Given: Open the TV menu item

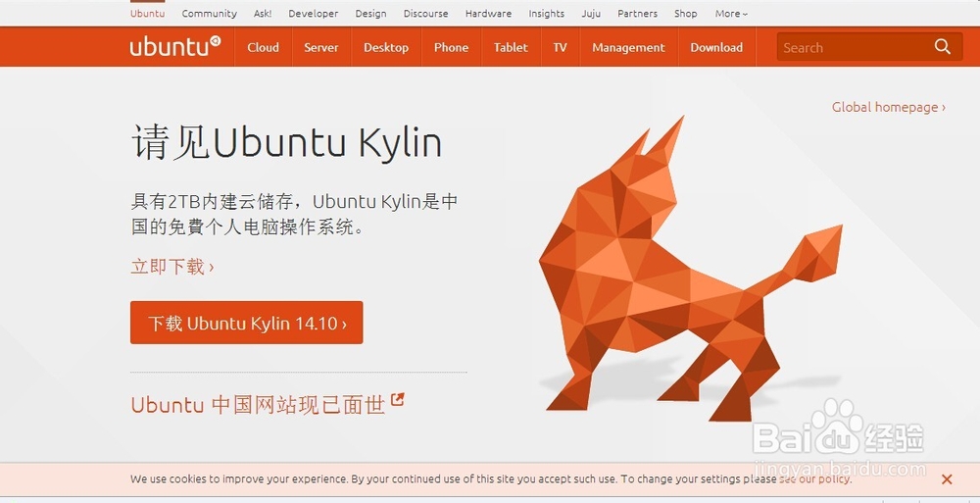Looking at the screenshot, I should click(560, 47).
